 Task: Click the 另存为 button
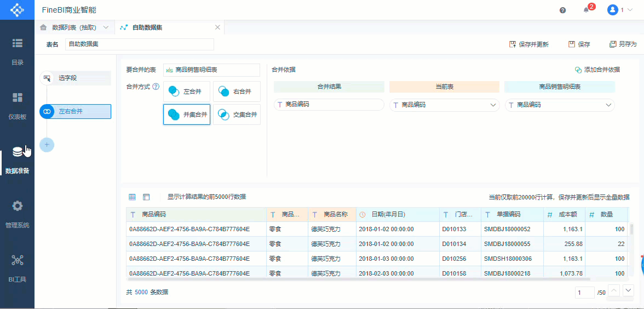(x=623, y=44)
